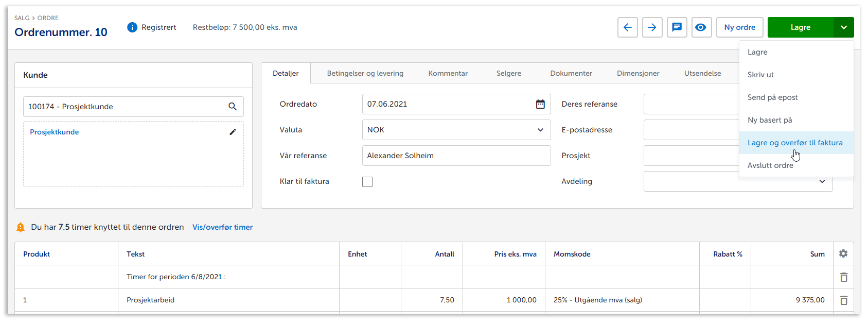The height and width of the screenshot is (323, 868).
Task: Open the comment chat icon
Action: [x=677, y=27]
